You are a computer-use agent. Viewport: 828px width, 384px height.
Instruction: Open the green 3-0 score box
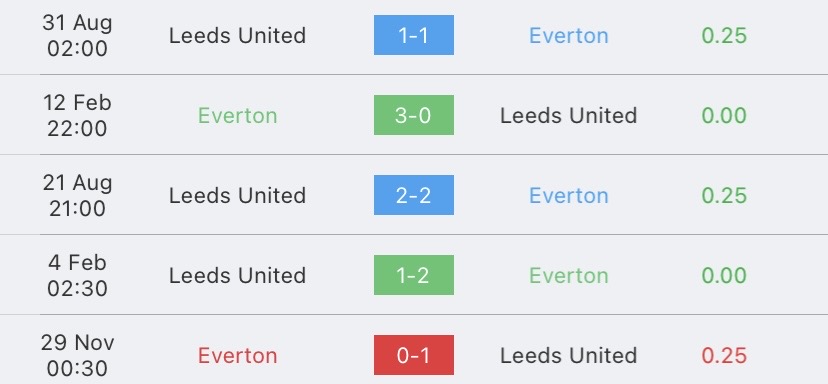coord(413,115)
